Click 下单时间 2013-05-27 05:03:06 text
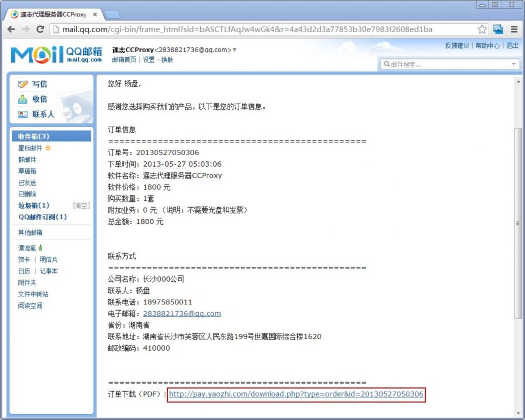Screen dimensions: 525x420 (164, 164)
